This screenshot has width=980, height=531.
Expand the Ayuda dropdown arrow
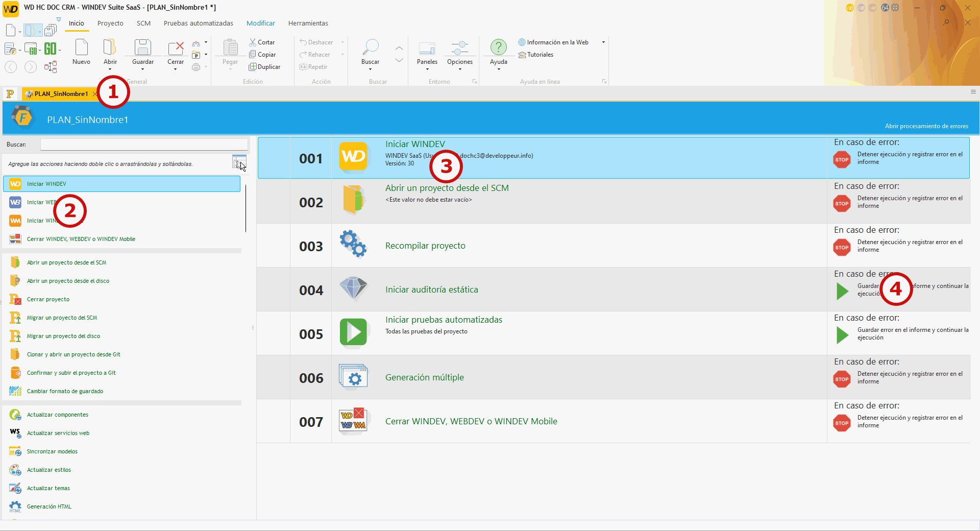[x=499, y=69]
